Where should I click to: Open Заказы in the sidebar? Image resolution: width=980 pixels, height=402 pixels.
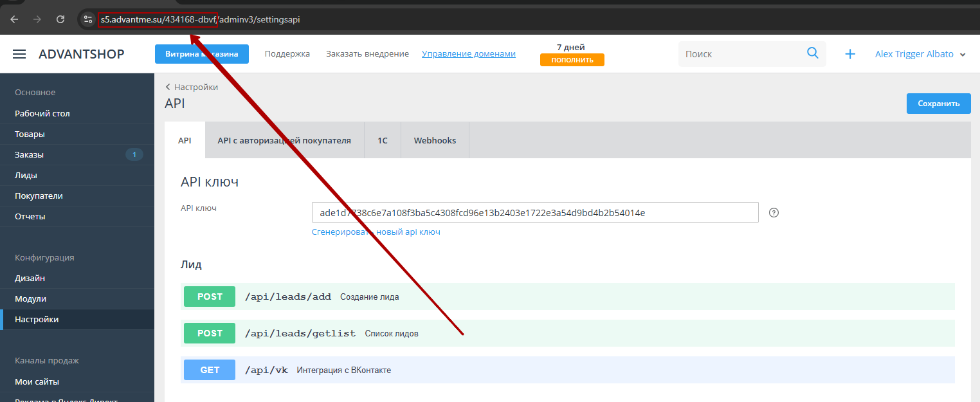[30, 155]
